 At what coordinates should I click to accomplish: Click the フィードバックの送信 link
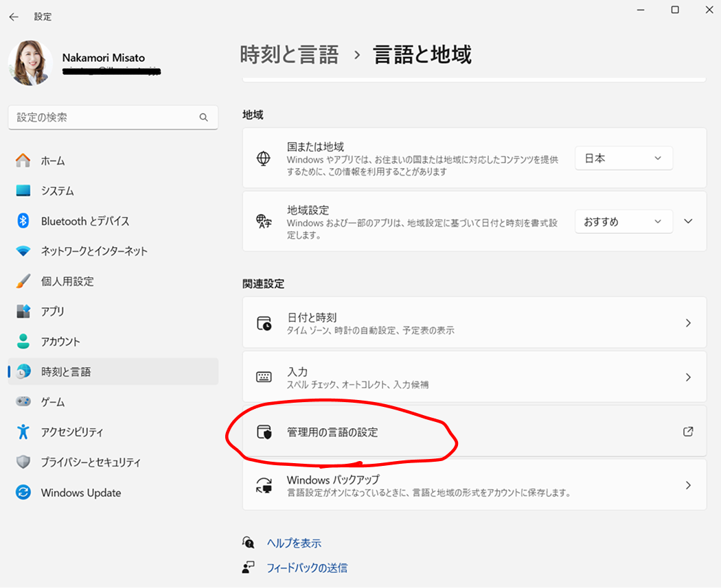click(x=307, y=568)
